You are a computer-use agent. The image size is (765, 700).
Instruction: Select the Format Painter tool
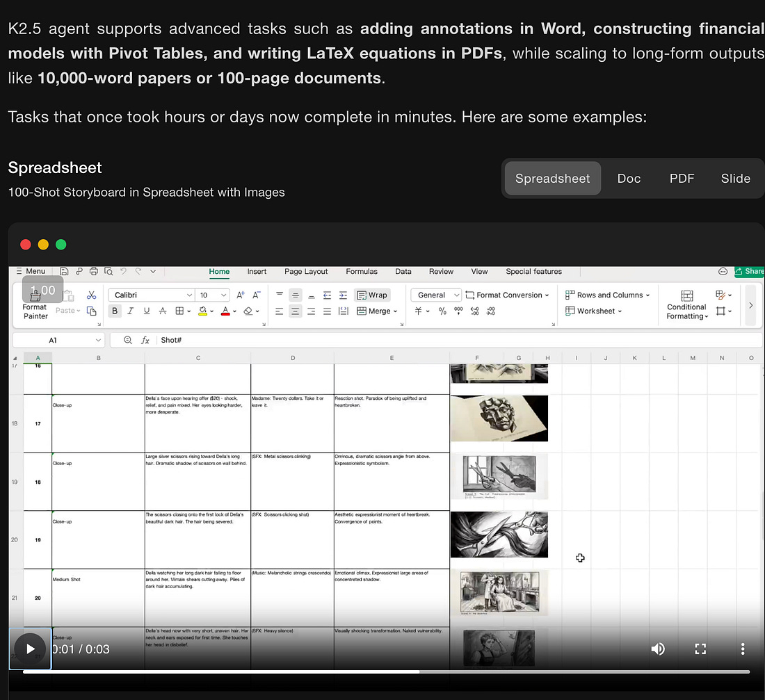[35, 305]
